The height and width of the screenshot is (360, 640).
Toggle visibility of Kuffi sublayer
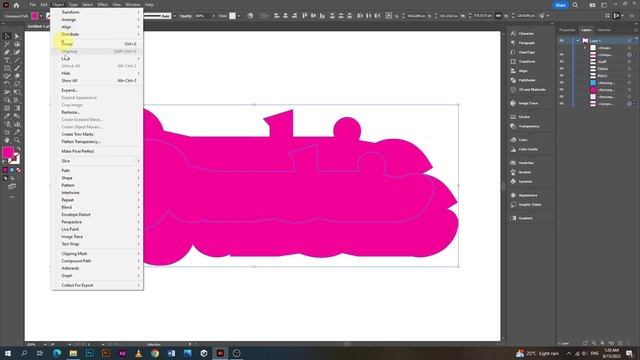pos(562,62)
